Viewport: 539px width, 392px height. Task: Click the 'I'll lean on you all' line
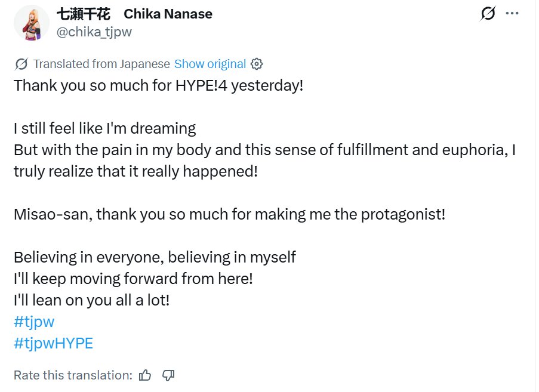click(x=92, y=300)
